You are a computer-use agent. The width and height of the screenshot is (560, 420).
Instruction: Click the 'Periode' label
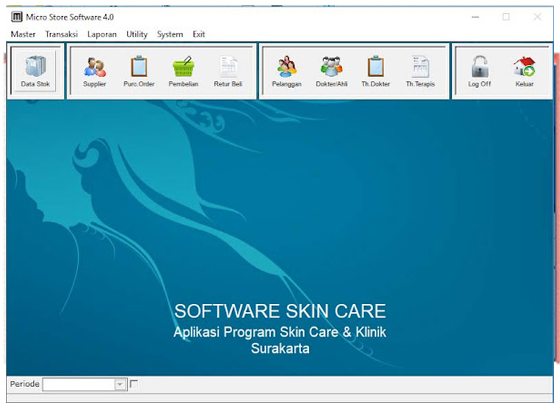pyautogui.click(x=25, y=384)
